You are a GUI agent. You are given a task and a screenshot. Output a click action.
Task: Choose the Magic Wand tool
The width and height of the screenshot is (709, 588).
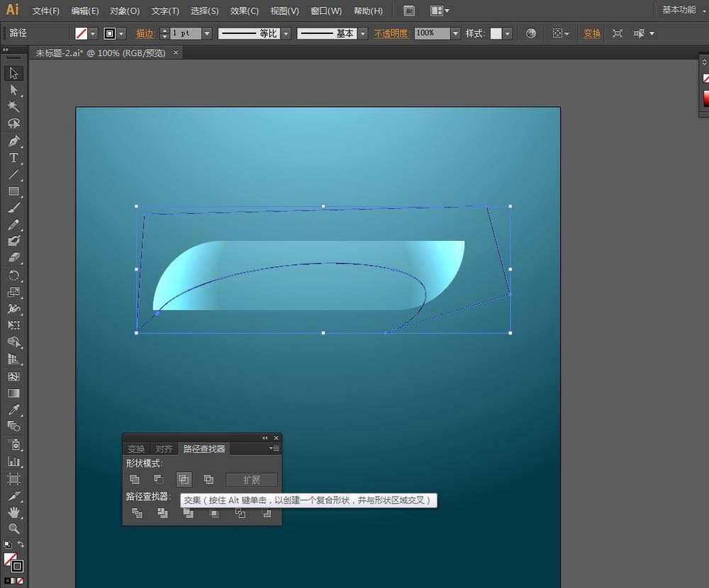[x=13, y=106]
